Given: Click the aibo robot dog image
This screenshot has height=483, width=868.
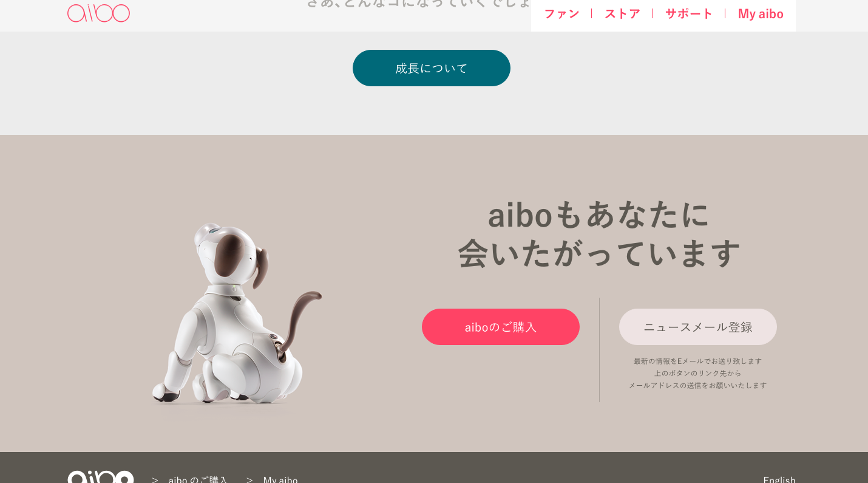Looking at the screenshot, I should (237, 313).
